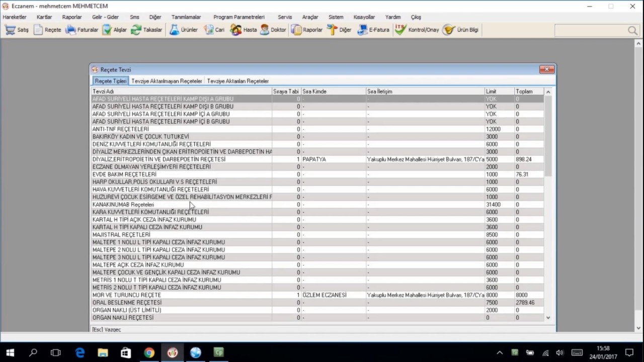Open the Ürün Bilgi toolbar icon

coord(460,30)
